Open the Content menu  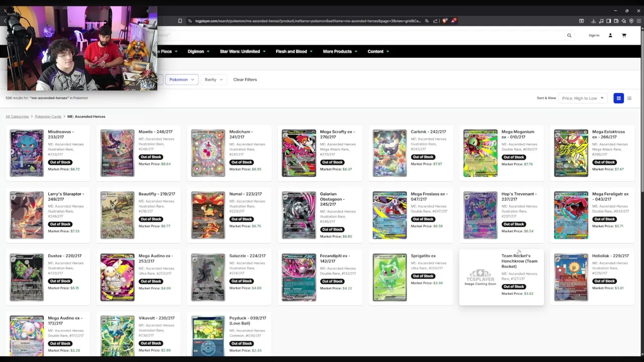[x=378, y=51]
